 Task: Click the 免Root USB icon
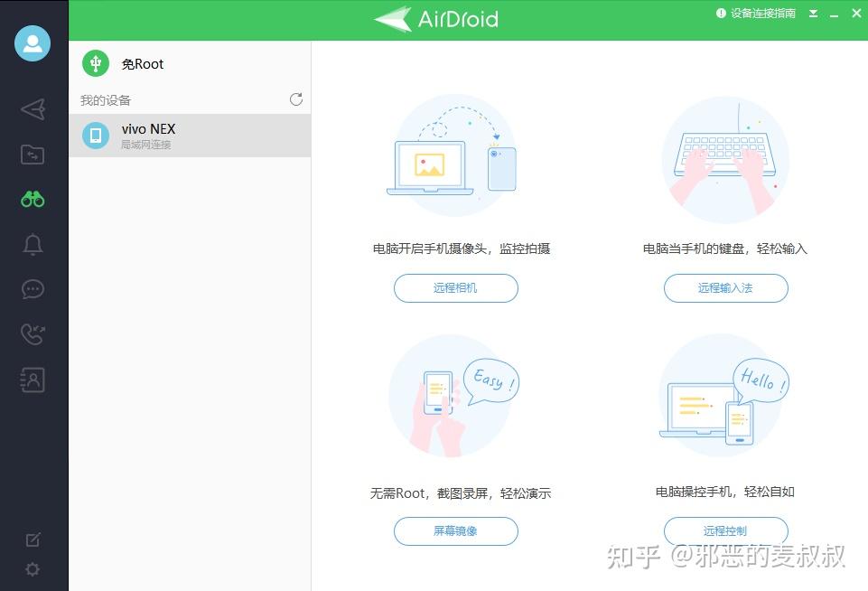click(x=96, y=63)
